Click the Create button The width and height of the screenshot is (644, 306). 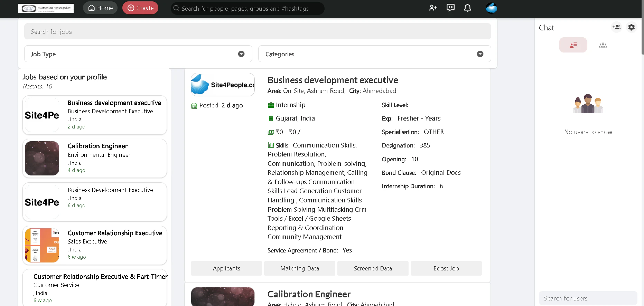(140, 8)
